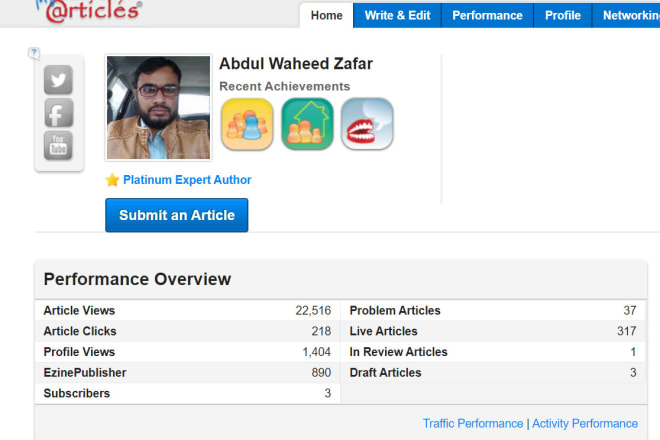
Task: Switch to the Write & Edit tab
Action: 397,15
